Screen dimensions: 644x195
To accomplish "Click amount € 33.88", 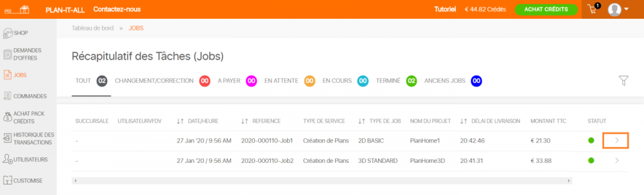I will [x=541, y=160].
